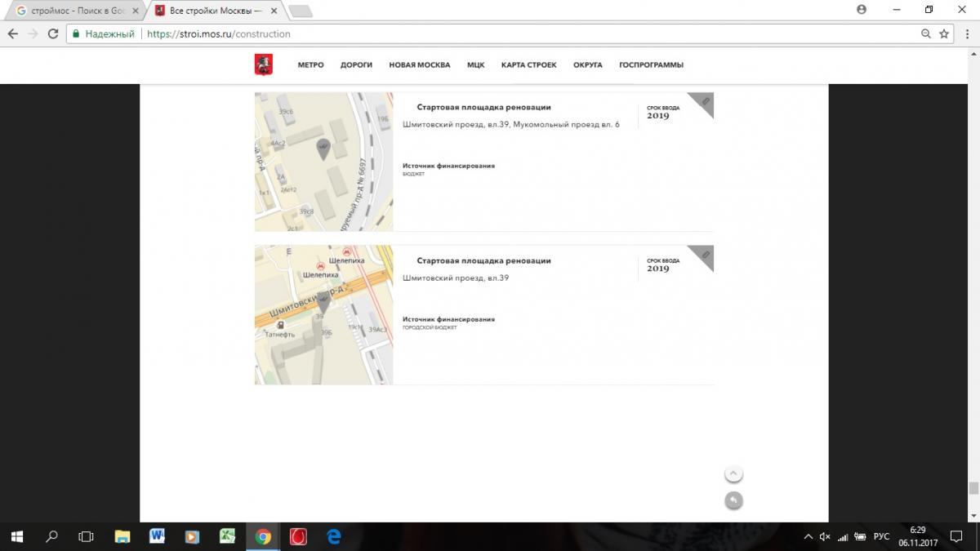Click the corner tag icon on second card

[x=705, y=256]
